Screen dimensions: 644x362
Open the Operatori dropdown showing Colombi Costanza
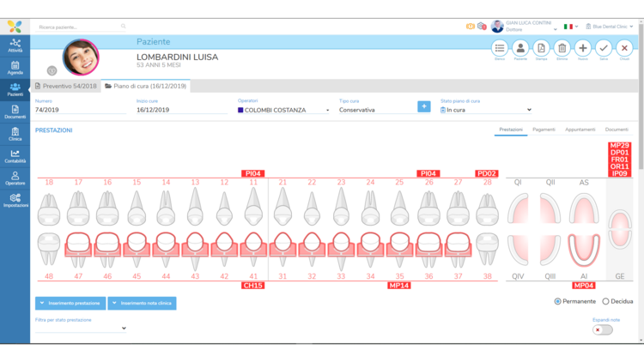coord(284,110)
